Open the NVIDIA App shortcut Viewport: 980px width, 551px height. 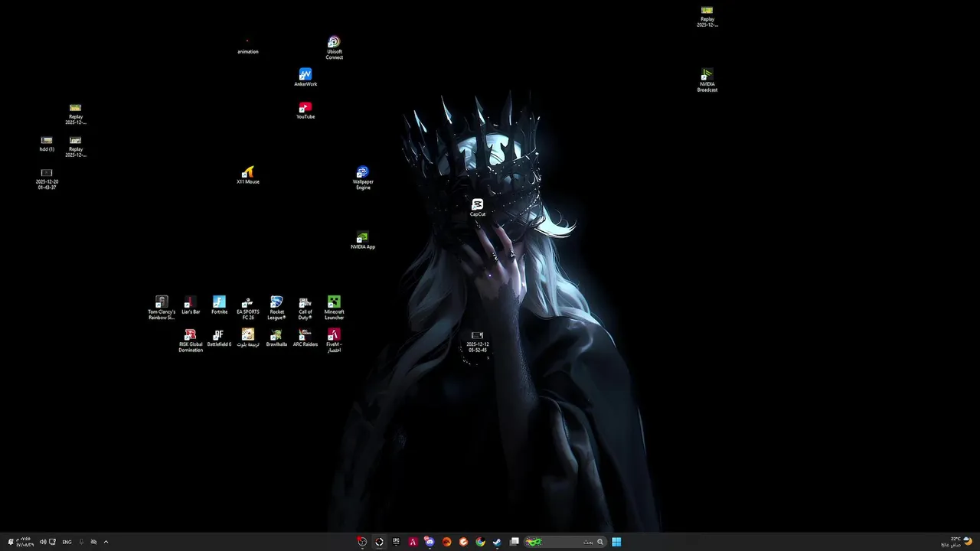click(x=363, y=240)
